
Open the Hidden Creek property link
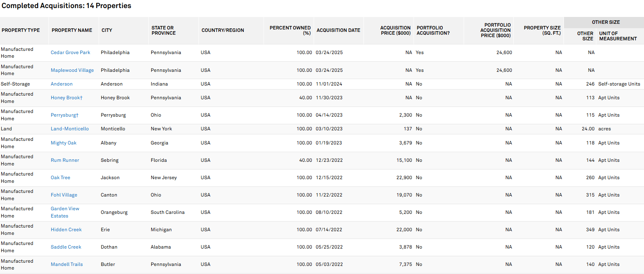coord(66,230)
